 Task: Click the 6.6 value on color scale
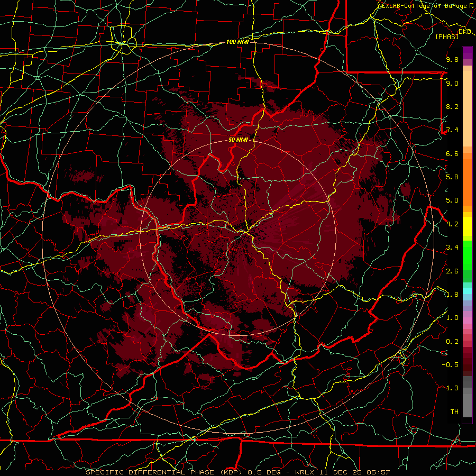452,153
